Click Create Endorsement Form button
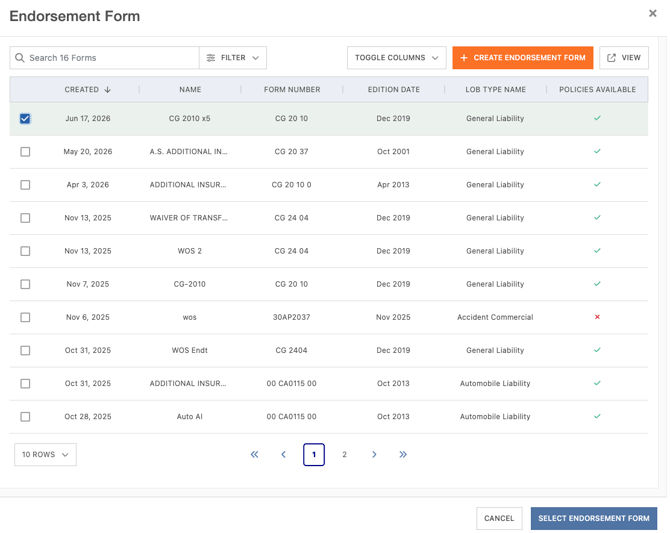The width and height of the screenshot is (670, 533). click(x=523, y=58)
